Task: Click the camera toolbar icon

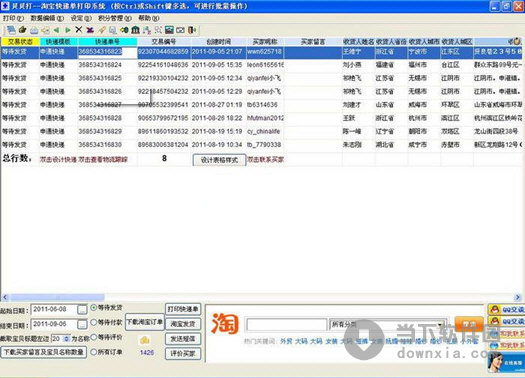Action: tap(180, 30)
